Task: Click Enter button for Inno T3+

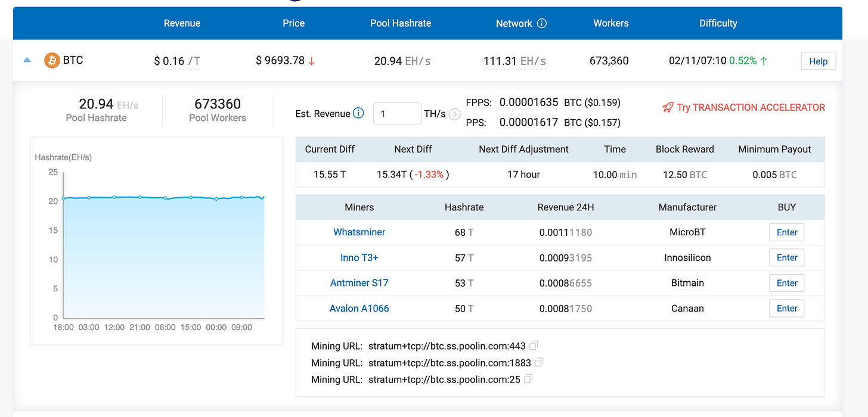Action: click(x=787, y=257)
